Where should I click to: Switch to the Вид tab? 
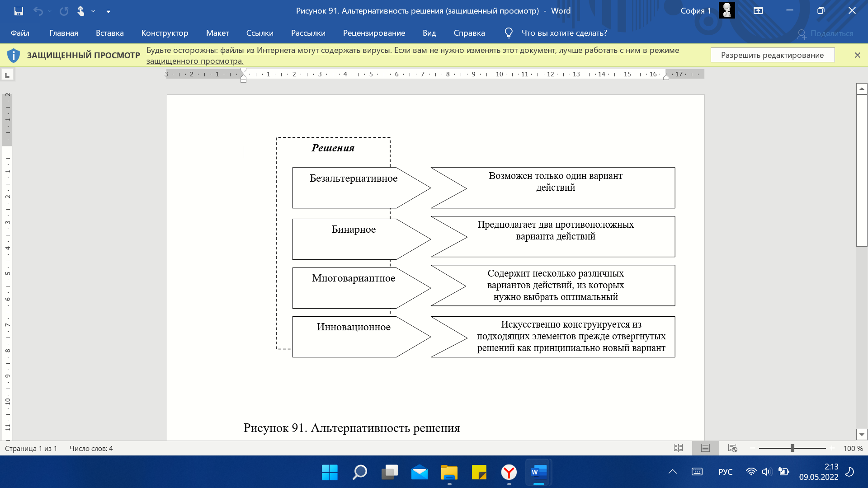point(429,33)
